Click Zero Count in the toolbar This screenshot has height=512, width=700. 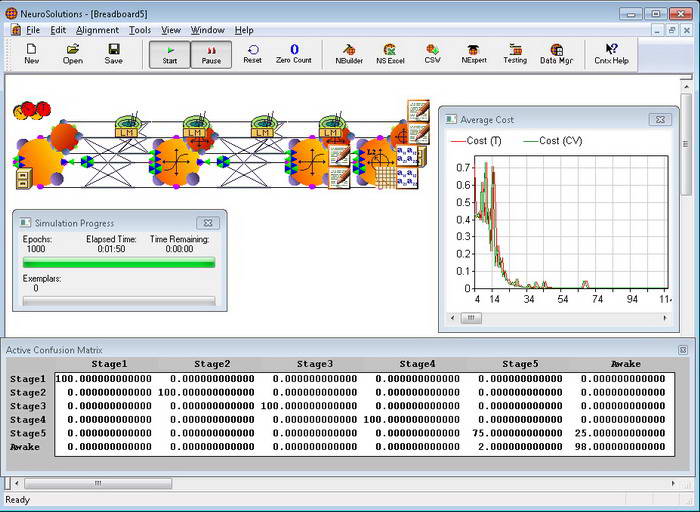click(294, 54)
